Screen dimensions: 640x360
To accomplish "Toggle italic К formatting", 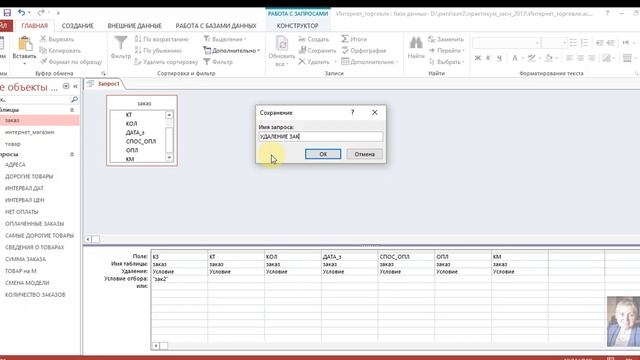I will point(488,58).
